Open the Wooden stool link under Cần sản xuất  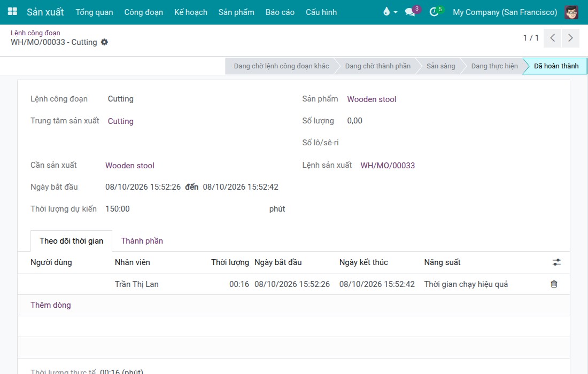pos(130,166)
